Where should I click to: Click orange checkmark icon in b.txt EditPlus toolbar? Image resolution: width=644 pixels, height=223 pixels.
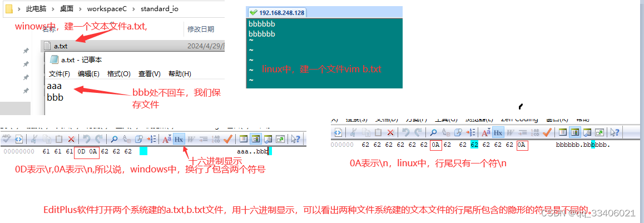(x=547, y=133)
